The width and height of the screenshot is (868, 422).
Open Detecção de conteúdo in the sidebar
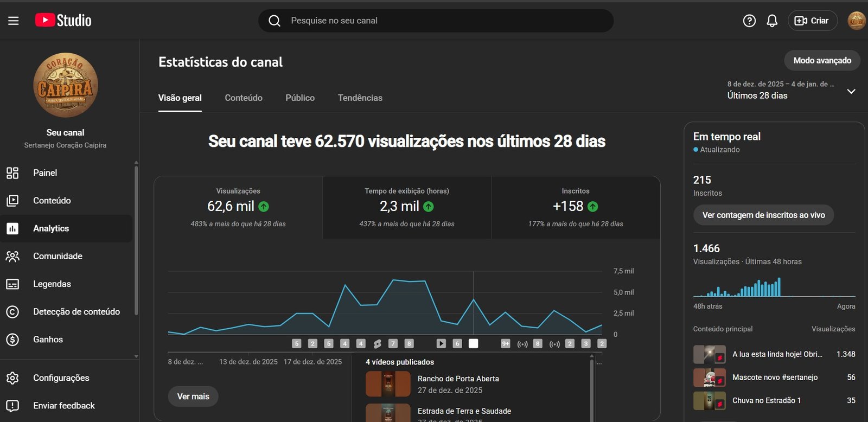coord(66,312)
